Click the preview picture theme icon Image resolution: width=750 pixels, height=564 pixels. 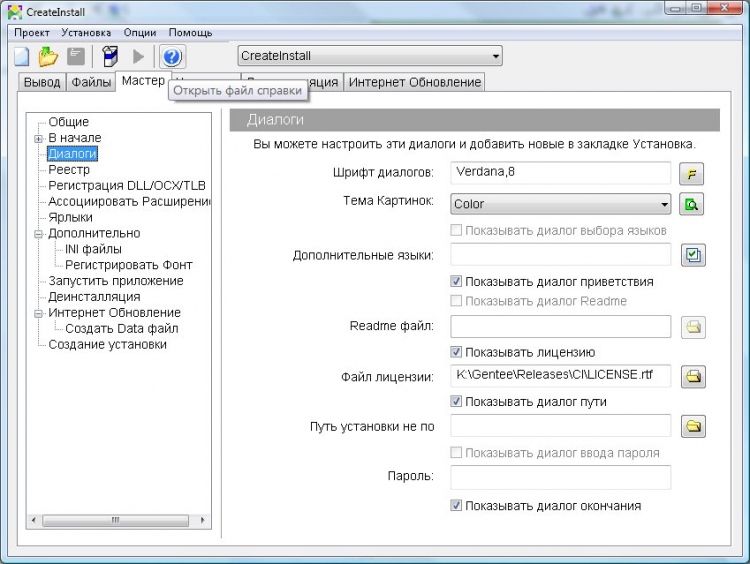pos(692,204)
